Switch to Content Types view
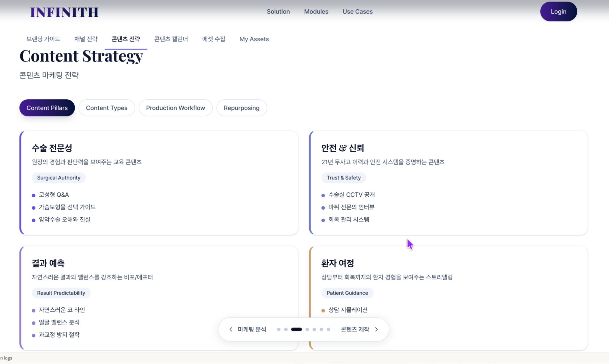Screen dimensions: 609x364 click(x=106, y=108)
